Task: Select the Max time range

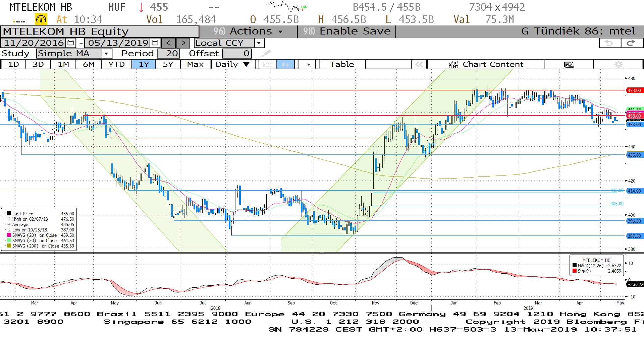Action: tap(196, 64)
